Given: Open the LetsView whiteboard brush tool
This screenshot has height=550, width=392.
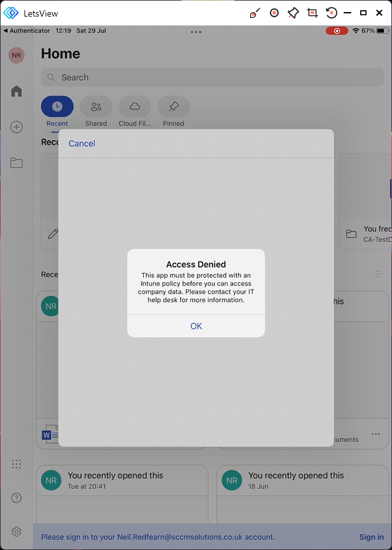Looking at the screenshot, I should (255, 13).
